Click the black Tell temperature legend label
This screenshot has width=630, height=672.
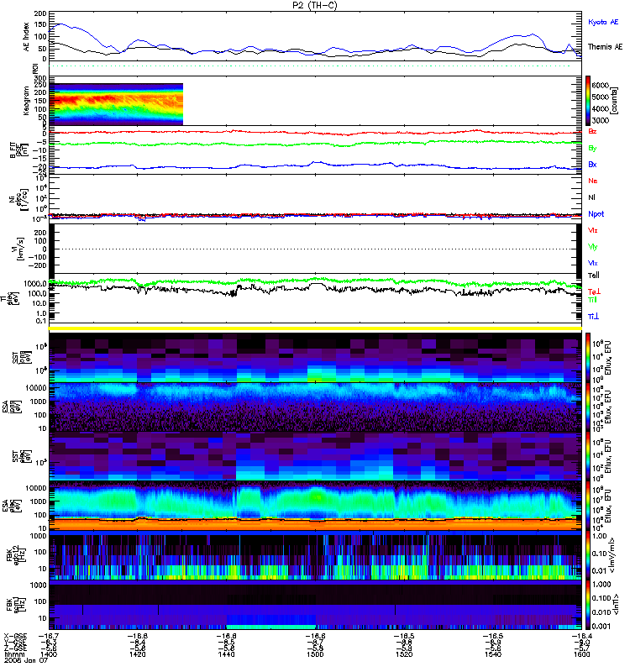[594, 276]
